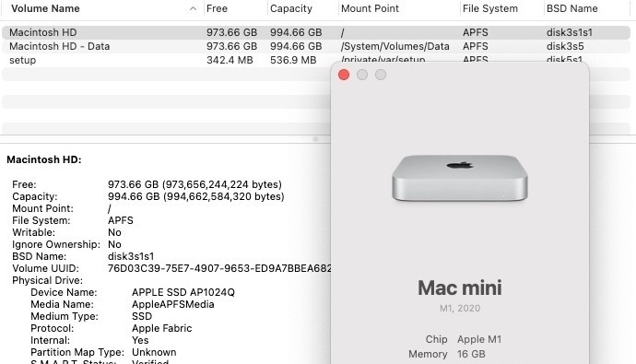Sort volumes by the Free column
Viewport: 636px width, 364px height.
pos(217,8)
